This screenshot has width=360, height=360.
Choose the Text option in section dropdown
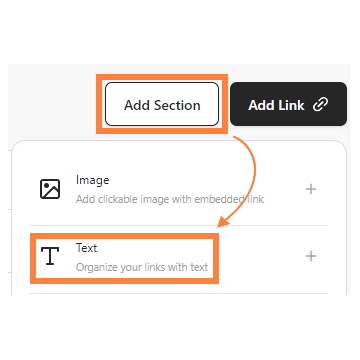pyautogui.click(x=178, y=259)
